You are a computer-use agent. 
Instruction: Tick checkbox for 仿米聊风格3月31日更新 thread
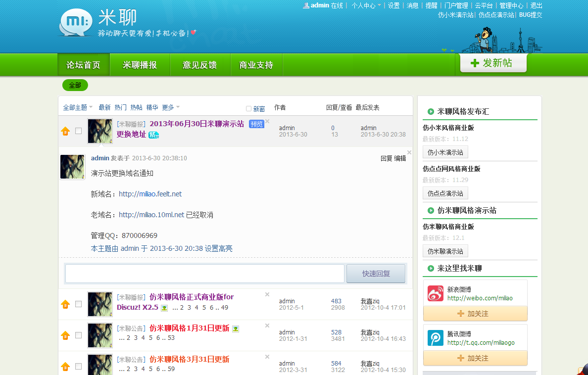click(x=78, y=367)
